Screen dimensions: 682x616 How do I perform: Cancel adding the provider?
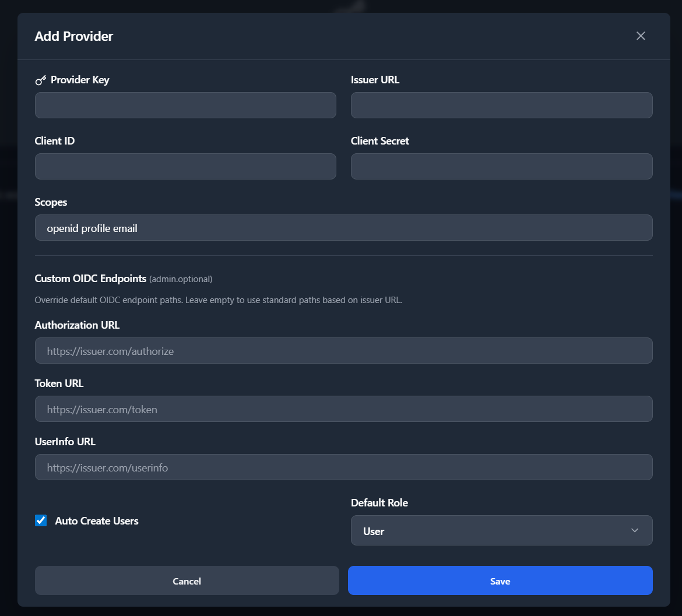187,580
